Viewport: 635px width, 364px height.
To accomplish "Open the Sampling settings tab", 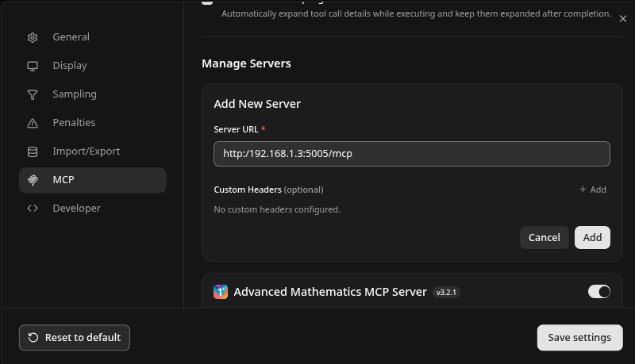I will coord(75,94).
